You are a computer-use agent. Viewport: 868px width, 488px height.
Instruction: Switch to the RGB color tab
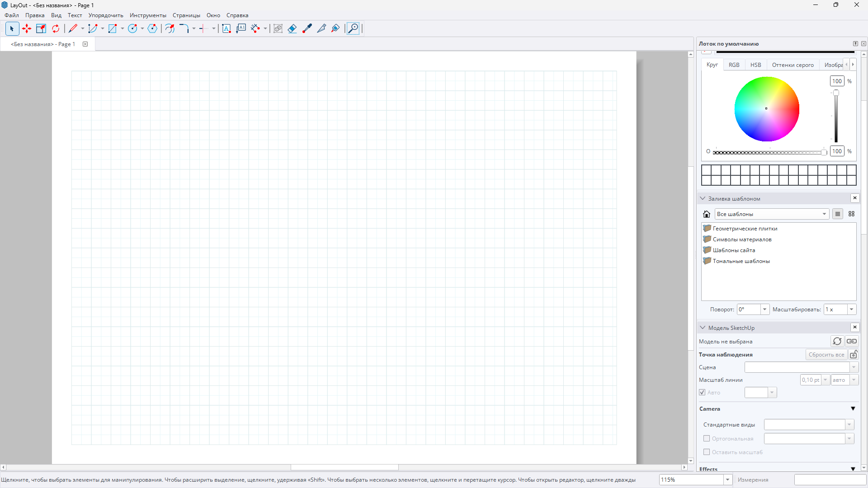(x=734, y=65)
